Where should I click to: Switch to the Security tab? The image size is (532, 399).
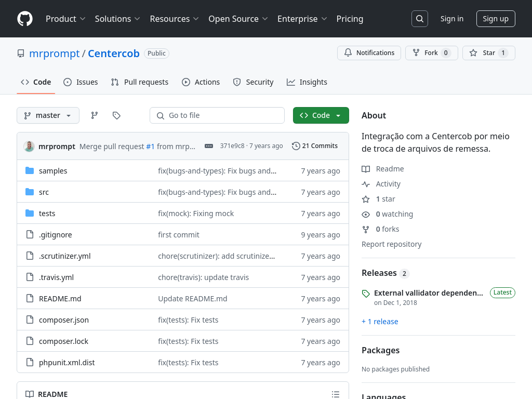254,82
